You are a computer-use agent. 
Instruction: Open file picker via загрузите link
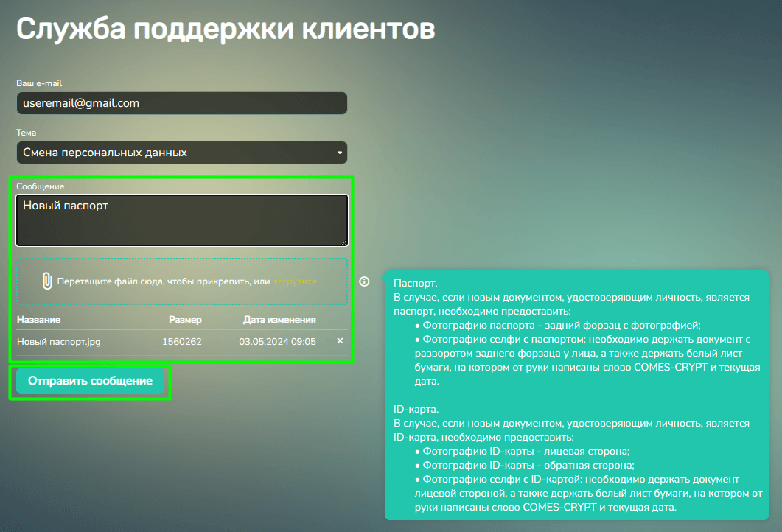pos(295,281)
